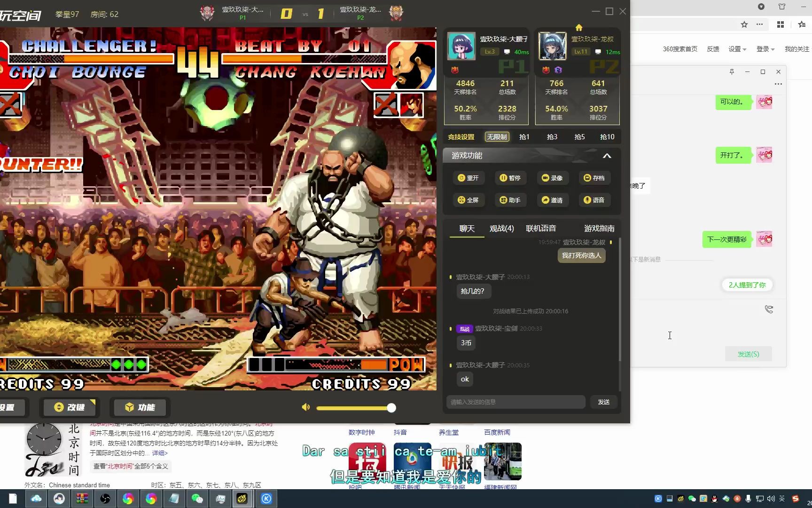Viewport: 812px width, 508px height.
Task: Pin the chat window on top
Action: coord(732,71)
